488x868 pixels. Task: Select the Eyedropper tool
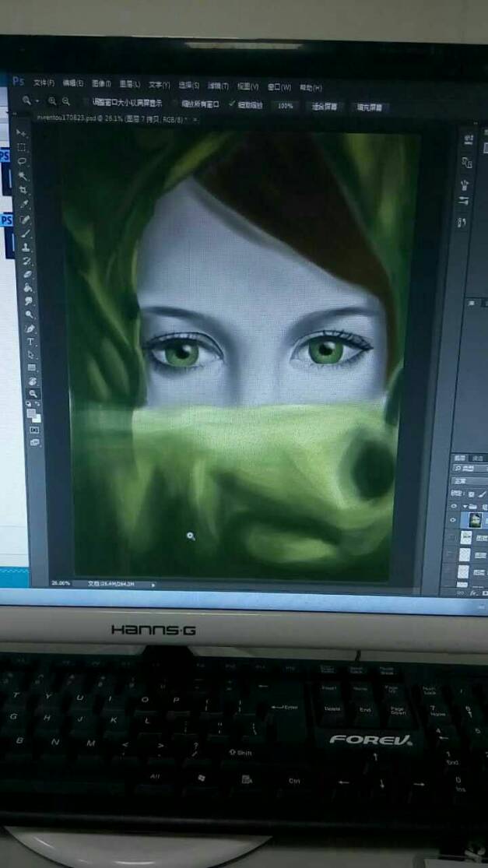tap(24, 204)
